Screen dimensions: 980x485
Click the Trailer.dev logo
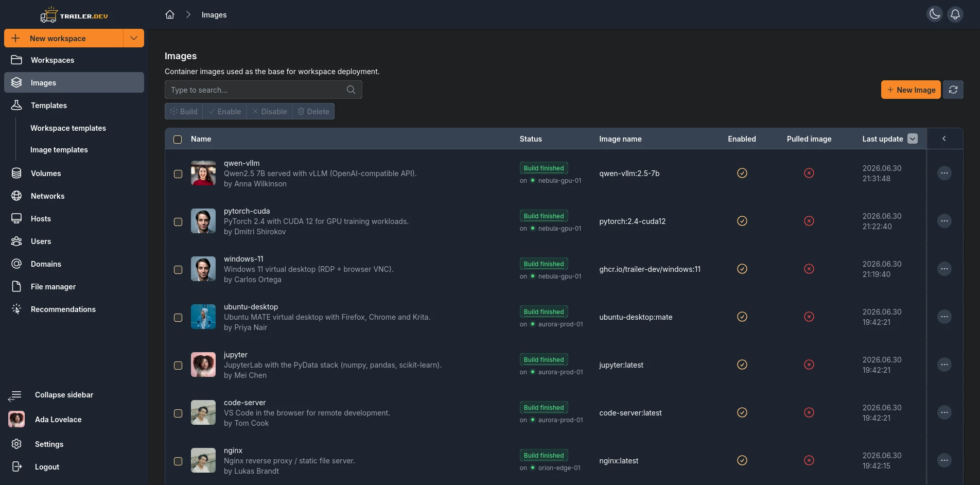74,15
